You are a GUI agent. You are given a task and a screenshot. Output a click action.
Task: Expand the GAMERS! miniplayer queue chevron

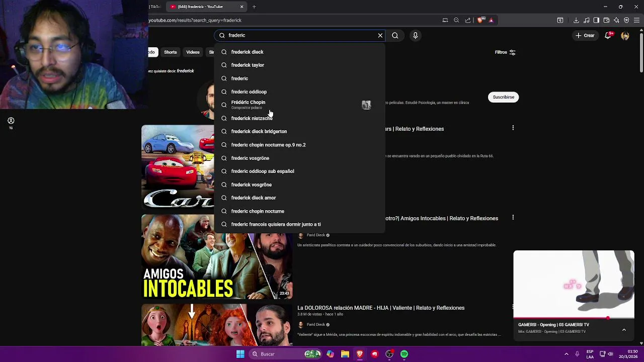(x=624, y=330)
